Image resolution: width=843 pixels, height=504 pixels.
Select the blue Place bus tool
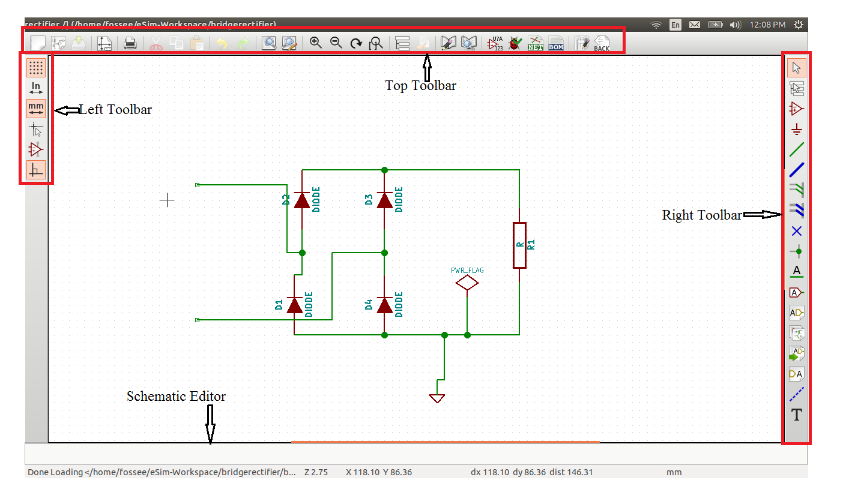tap(796, 170)
